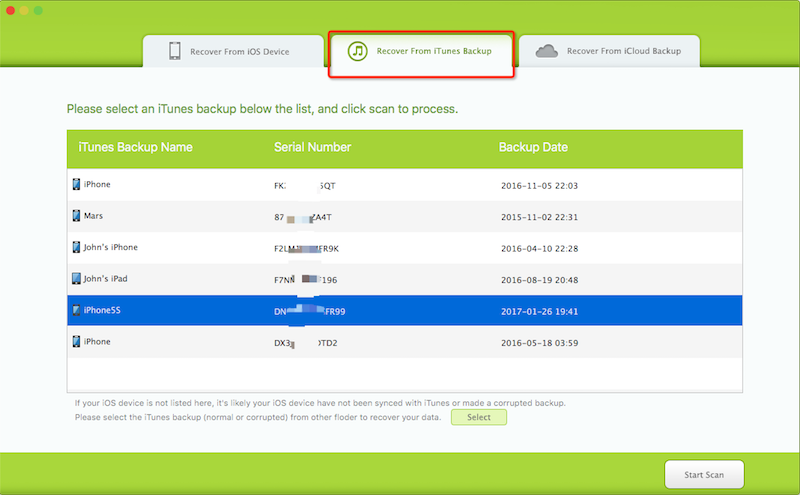Click serial number ending in ZA4T
800x495 pixels.
pos(303,218)
